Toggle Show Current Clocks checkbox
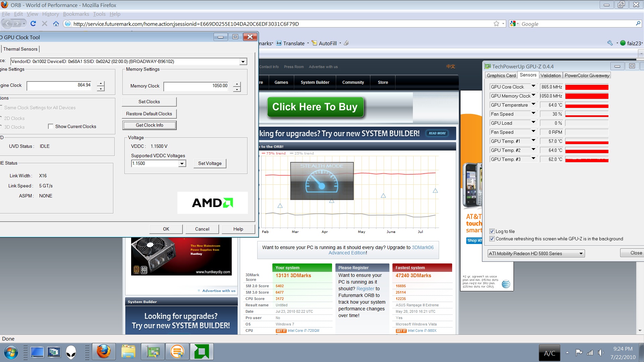 point(51,126)
